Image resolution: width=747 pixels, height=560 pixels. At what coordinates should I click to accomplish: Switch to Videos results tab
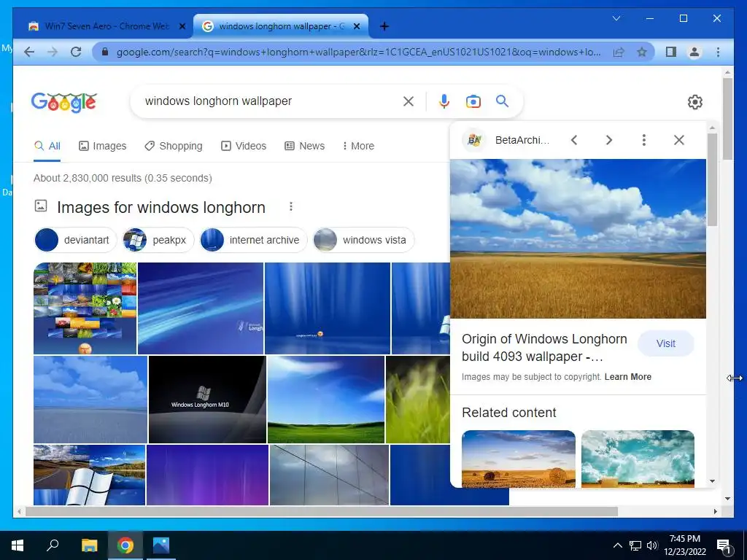(244, 146)
